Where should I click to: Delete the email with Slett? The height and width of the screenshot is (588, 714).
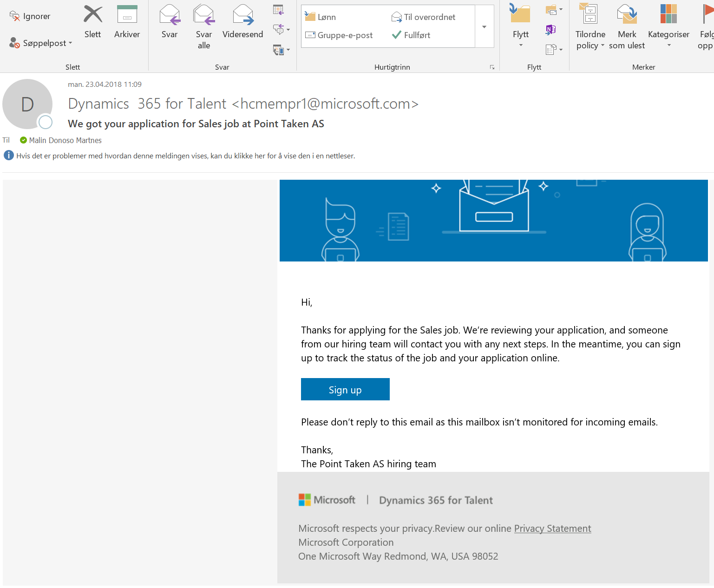(92, 22)
